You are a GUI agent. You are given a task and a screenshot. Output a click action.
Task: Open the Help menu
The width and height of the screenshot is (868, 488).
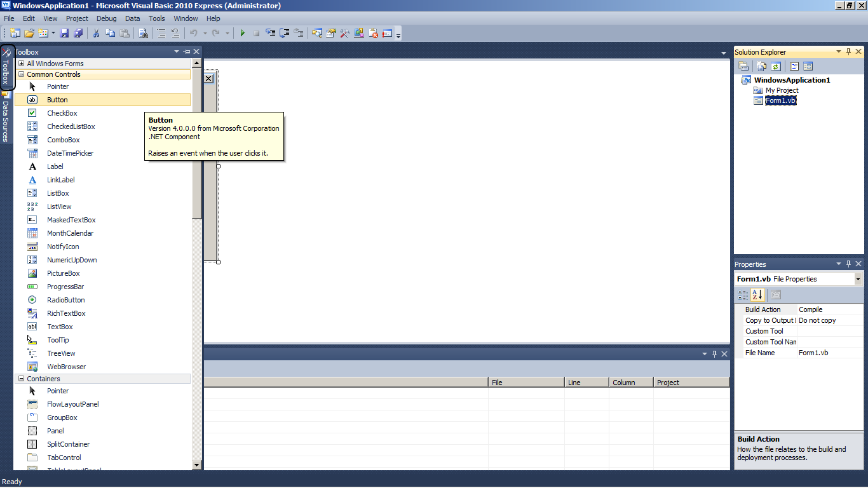[x=214, y=18]
